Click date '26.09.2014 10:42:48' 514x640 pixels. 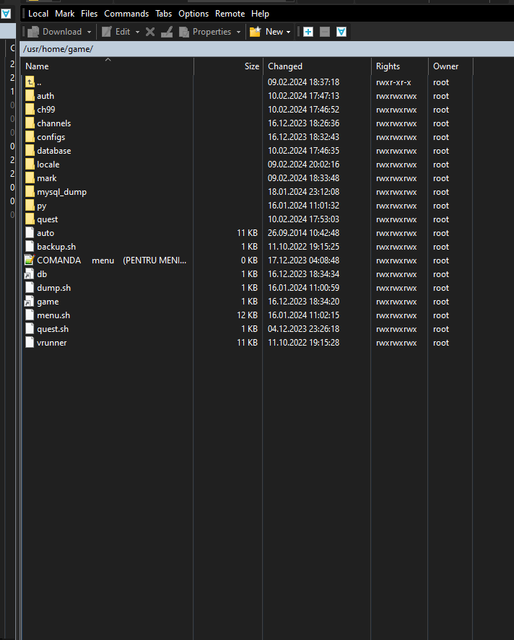tap(303, 233)
